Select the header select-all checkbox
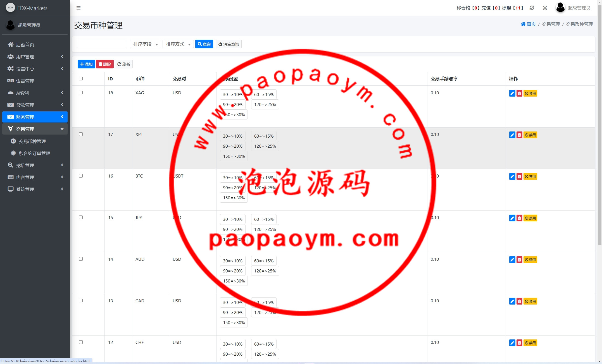The width and height of the screenshot is (602, 364). point(81,78)
